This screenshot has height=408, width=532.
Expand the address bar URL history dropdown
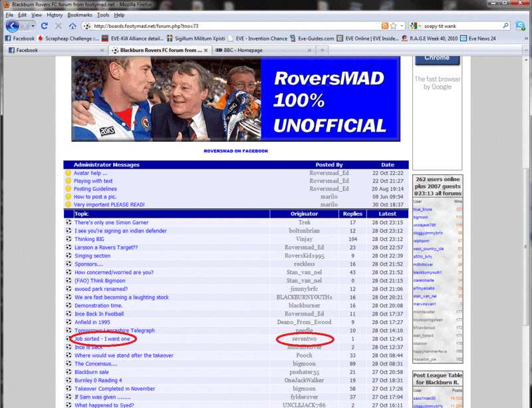point(402,26)
